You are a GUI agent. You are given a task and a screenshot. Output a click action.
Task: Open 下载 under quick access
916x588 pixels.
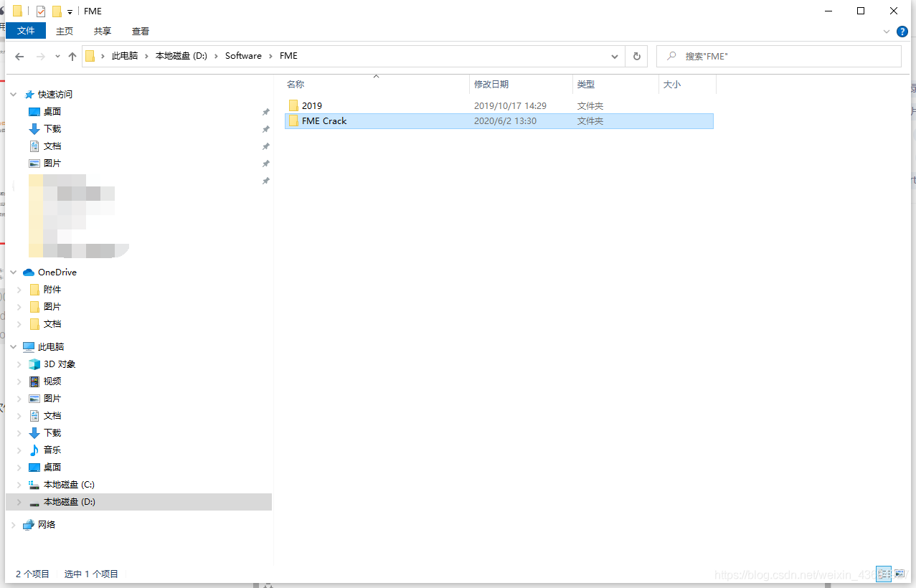[52, 129]
